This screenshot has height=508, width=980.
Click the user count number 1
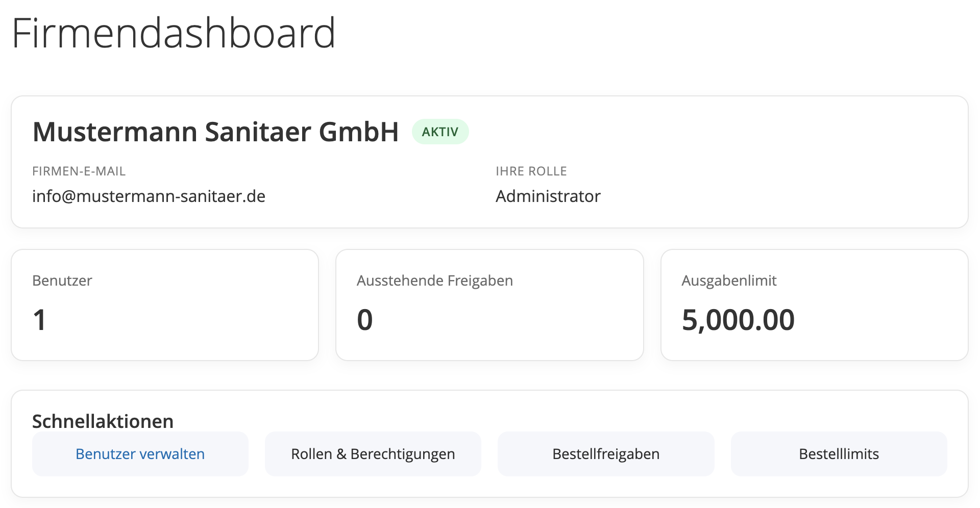pyautogui.click(x=40, y=320)
